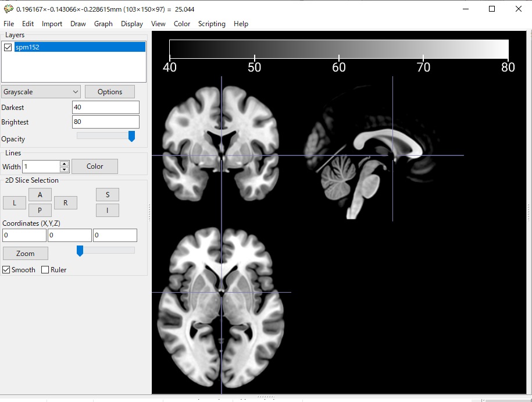Move slice left with L button
The width and height of the screenshot is (532, 402).
[x=15, y=202]
